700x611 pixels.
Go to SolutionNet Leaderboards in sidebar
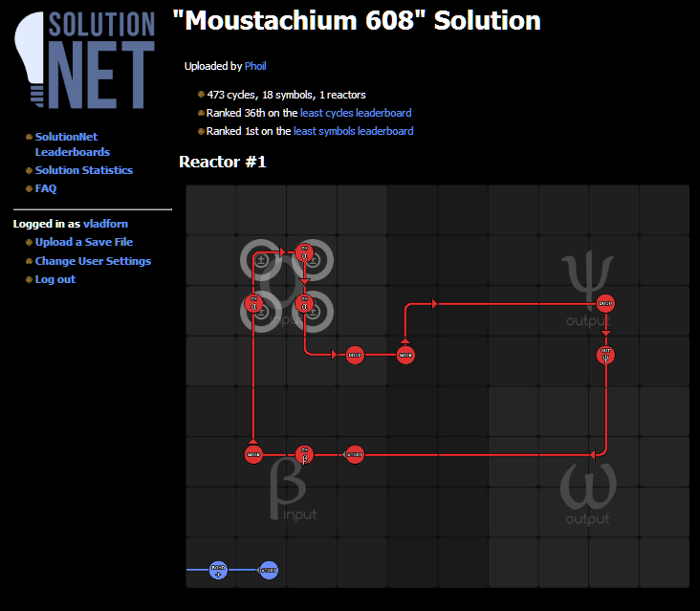pos(73,144)
